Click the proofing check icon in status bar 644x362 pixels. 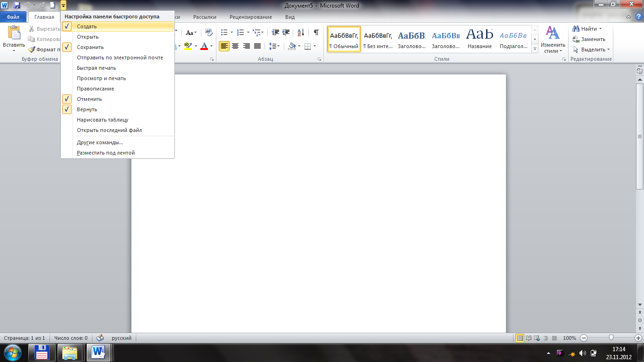coord(99,338)
